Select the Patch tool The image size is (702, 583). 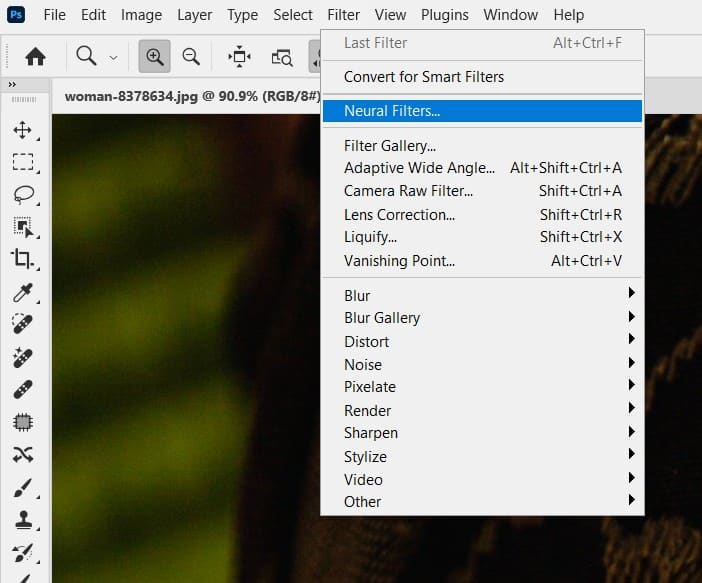pos(23,422)
